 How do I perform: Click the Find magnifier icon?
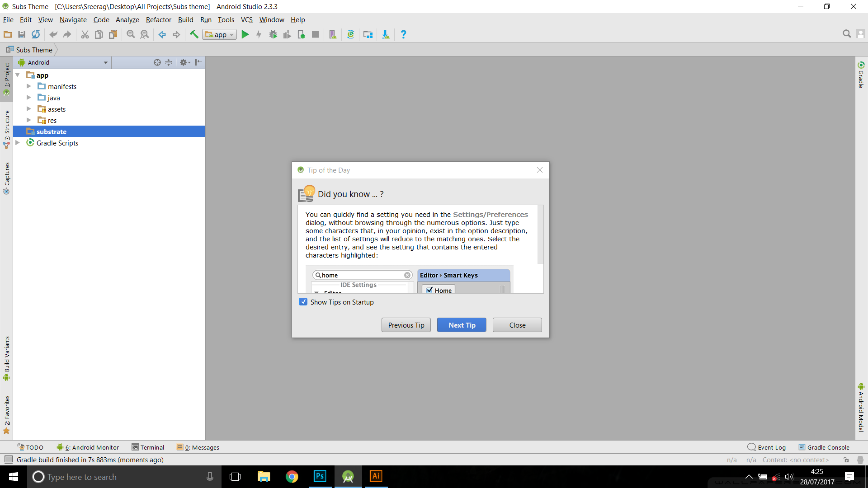tap(131, 34)
